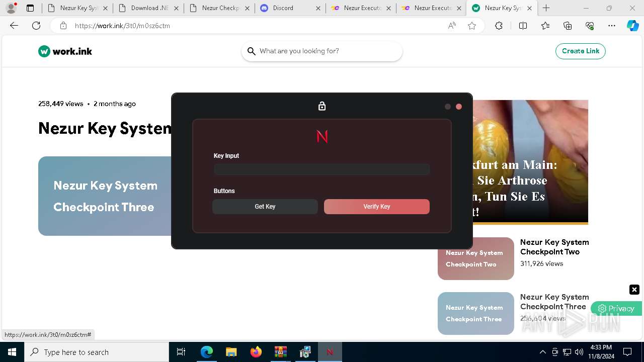Click the search magnifier icon on work.ink
Image resolution: width=644 pixels, height=362 pixels.
tap(252, 51)
